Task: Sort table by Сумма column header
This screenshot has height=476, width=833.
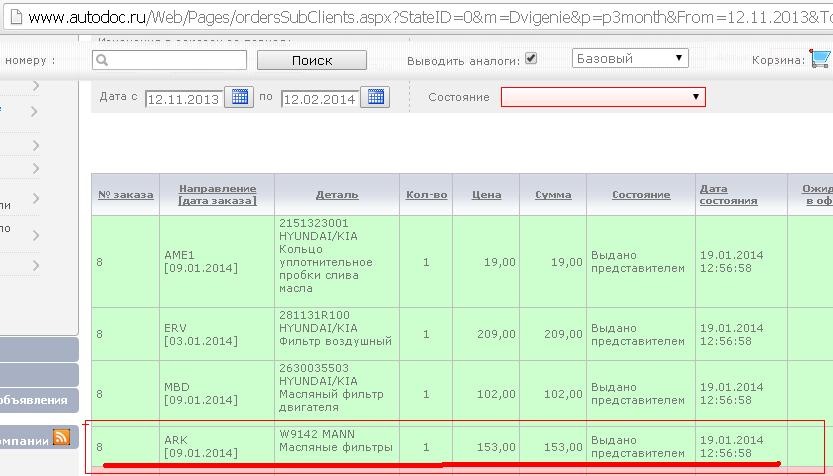Action: tap(553, 194)
